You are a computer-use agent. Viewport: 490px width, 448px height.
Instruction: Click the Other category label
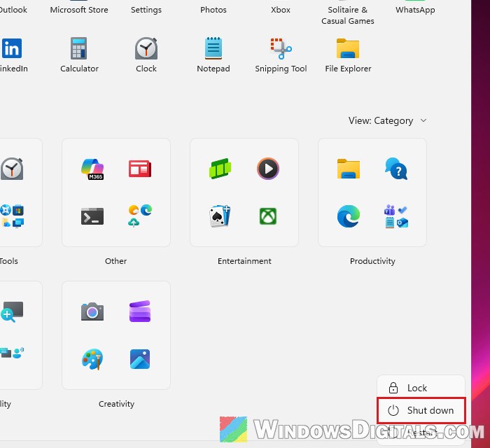coord(116,261)
